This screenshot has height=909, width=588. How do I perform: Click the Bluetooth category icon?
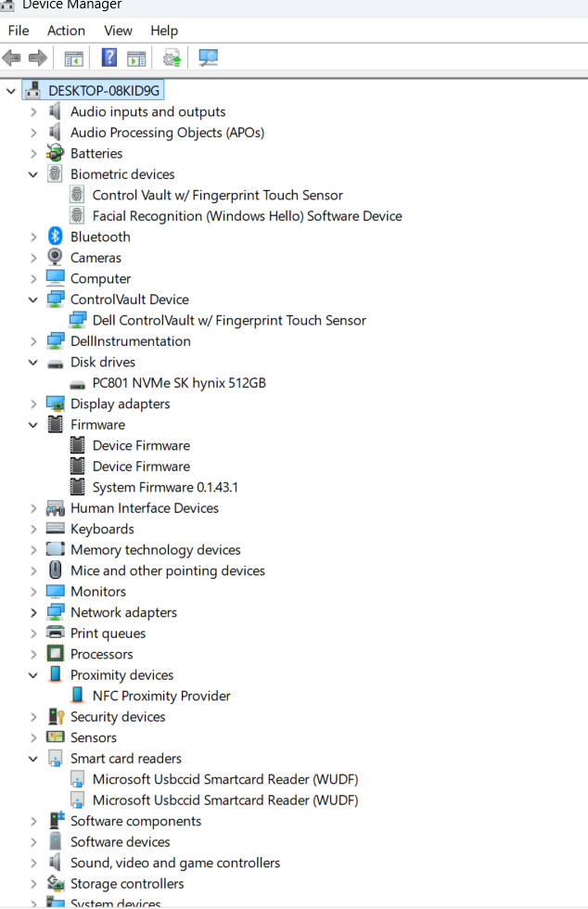[x=55, y=237]
